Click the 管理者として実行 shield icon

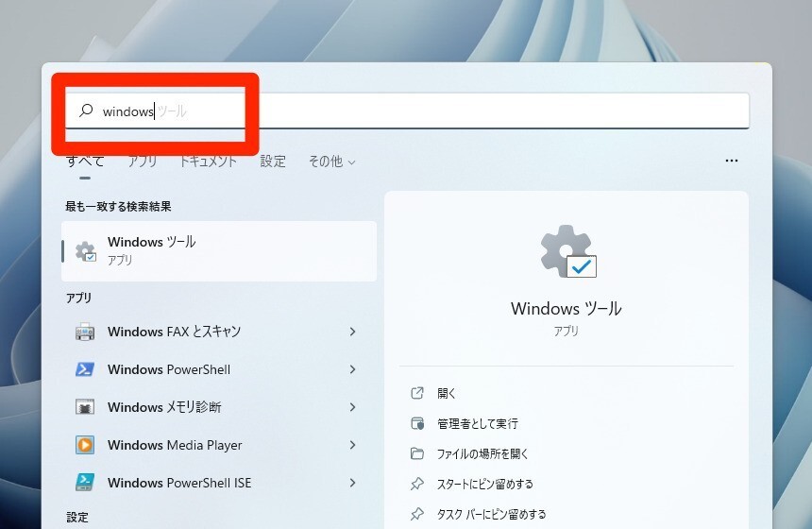[x=417, y=423]
